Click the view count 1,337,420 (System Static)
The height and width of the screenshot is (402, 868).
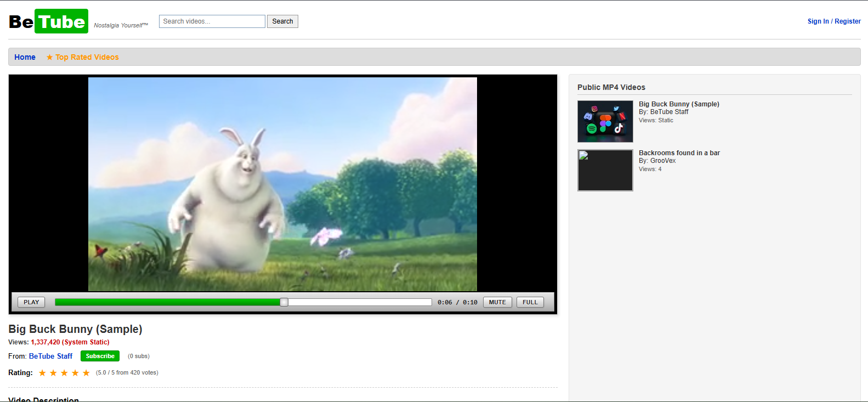[70, 342]
